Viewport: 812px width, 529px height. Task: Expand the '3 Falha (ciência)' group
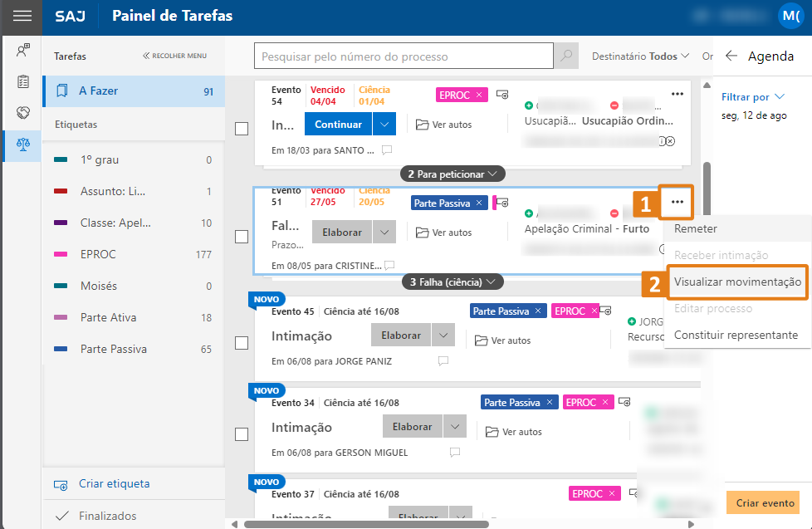(x=452, y=282)
